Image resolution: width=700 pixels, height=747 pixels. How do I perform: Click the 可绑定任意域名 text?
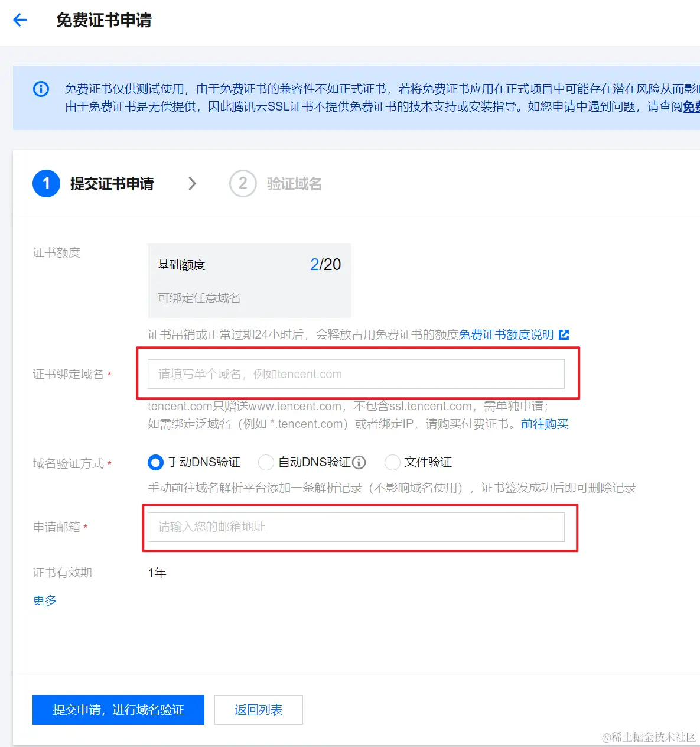199,298
